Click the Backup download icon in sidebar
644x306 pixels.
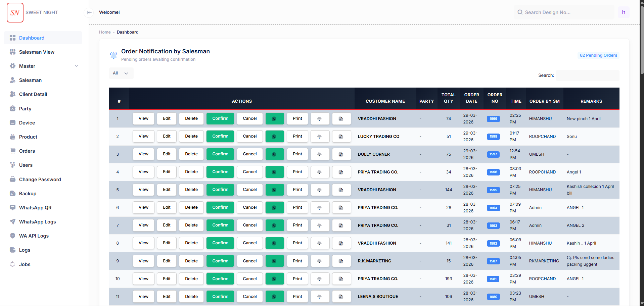(x=12, y=193)
